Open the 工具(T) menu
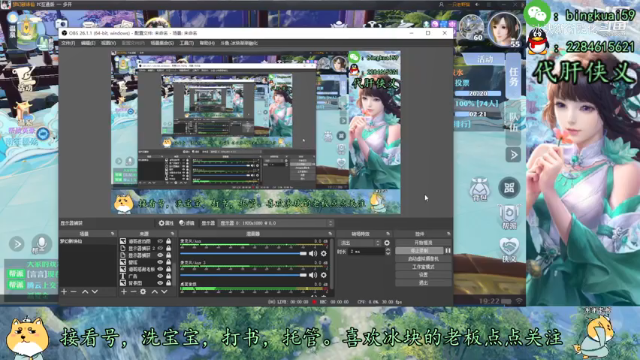Image resolution: width=640 pixels, height=360 pixels. click(187, 43)
